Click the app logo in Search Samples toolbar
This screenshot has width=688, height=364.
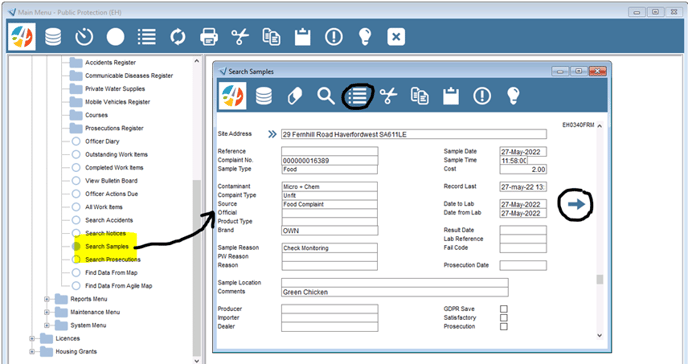[233, 96]
